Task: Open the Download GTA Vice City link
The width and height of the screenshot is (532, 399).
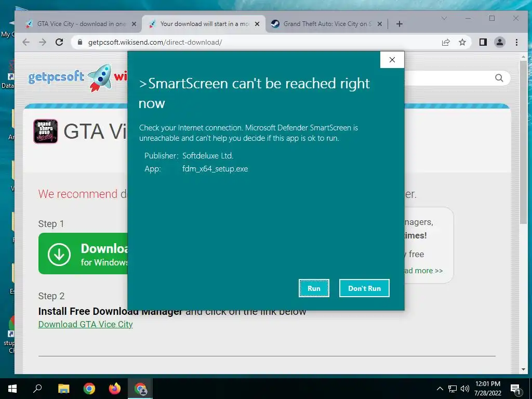Action: pos(86,324)
